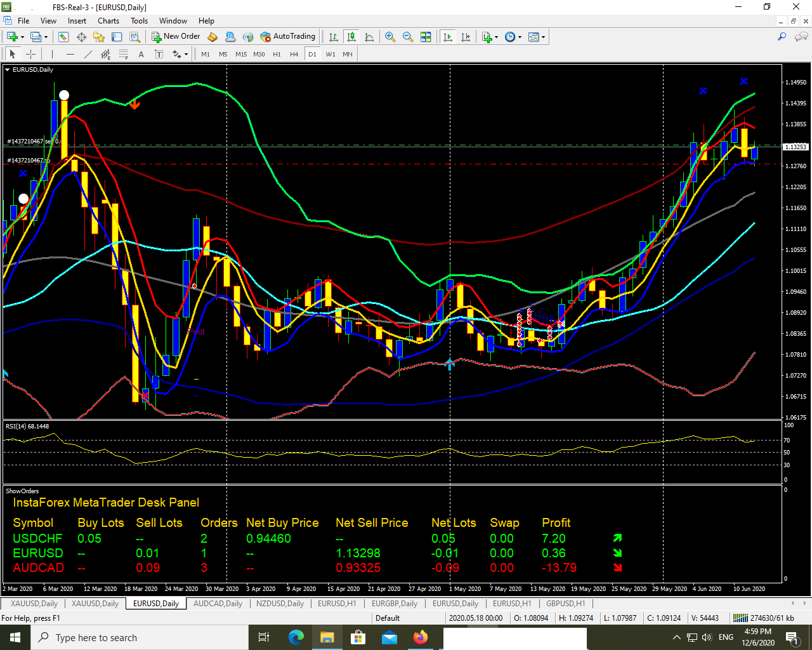The height and width of the screenshot is (650, 812).
Task: Open the Strategy Tester icon
Action: click(134, 37)
